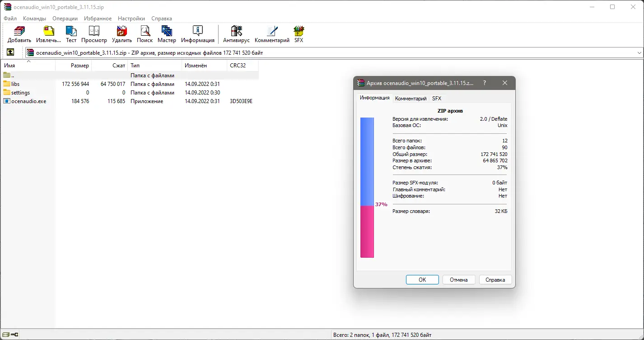Open the Справка menu

click(162, 19)
